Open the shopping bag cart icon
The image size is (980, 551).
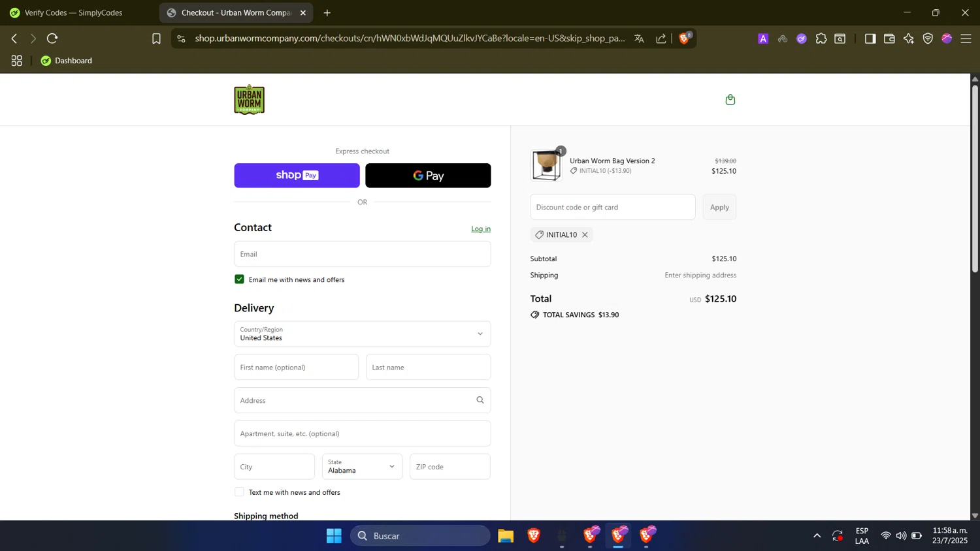730,100
